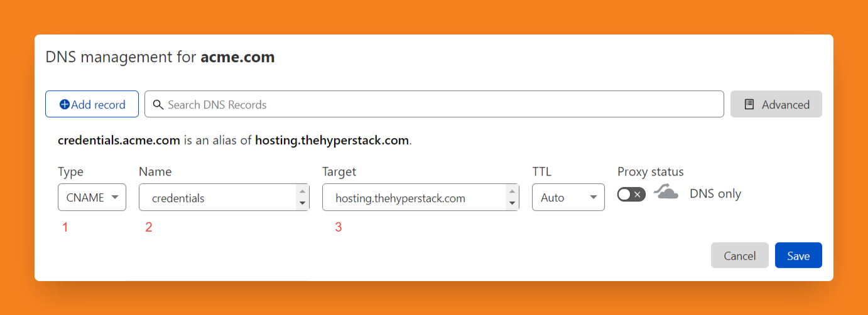Click the DNS only status label
Image resolution: width=868 pixels, height=315 pixels.
[715, 194]
